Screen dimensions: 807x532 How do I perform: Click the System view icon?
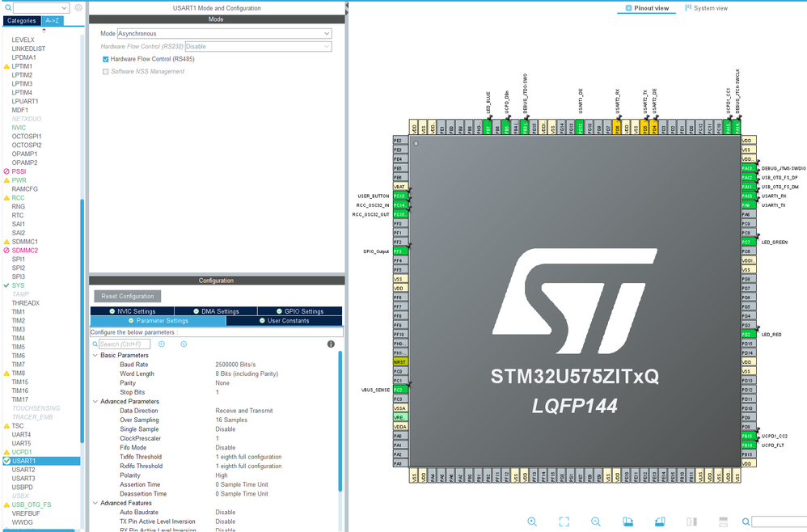coord(688,8)
